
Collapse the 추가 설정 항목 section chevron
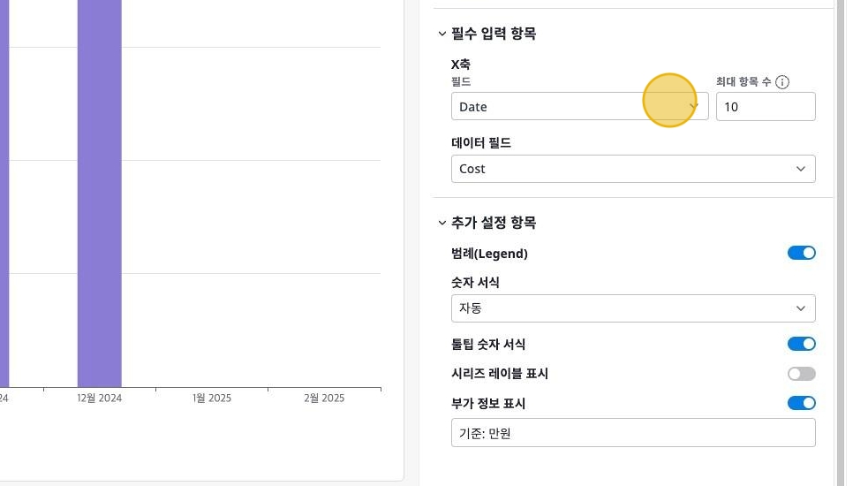442,224
